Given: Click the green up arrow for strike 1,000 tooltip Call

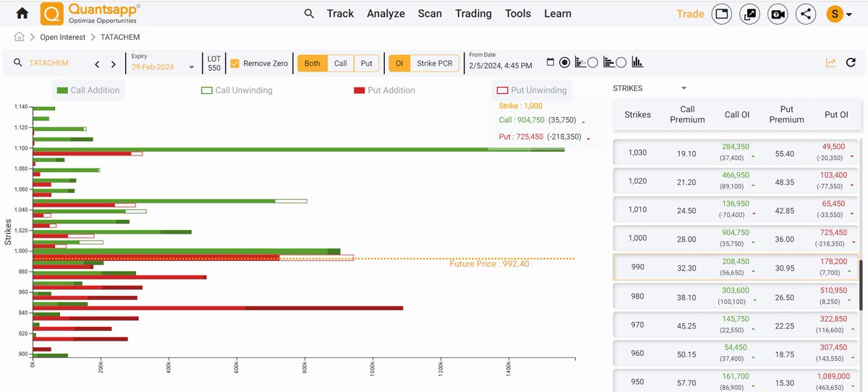Looking at the screenshot, I should (x=583, y=122).
